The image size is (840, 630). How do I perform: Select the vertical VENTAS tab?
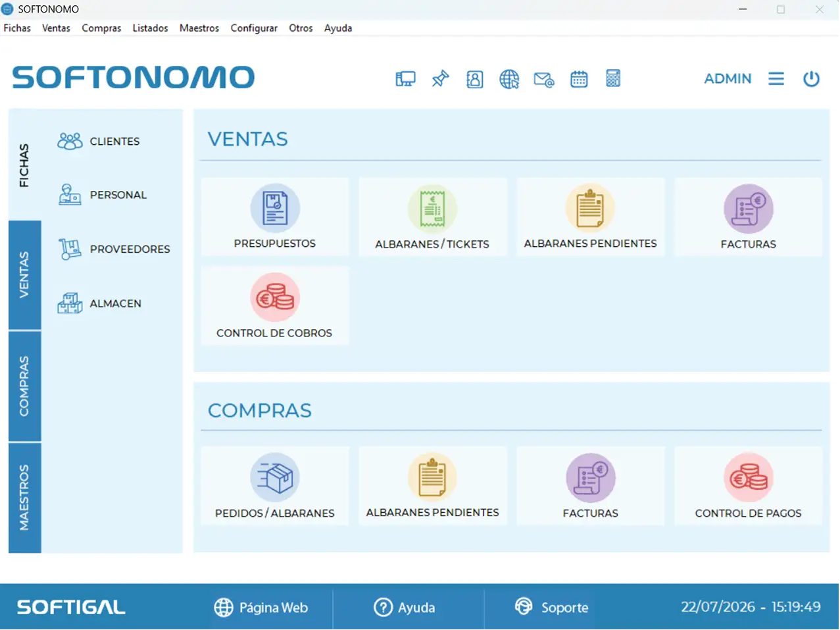[24, 275]
